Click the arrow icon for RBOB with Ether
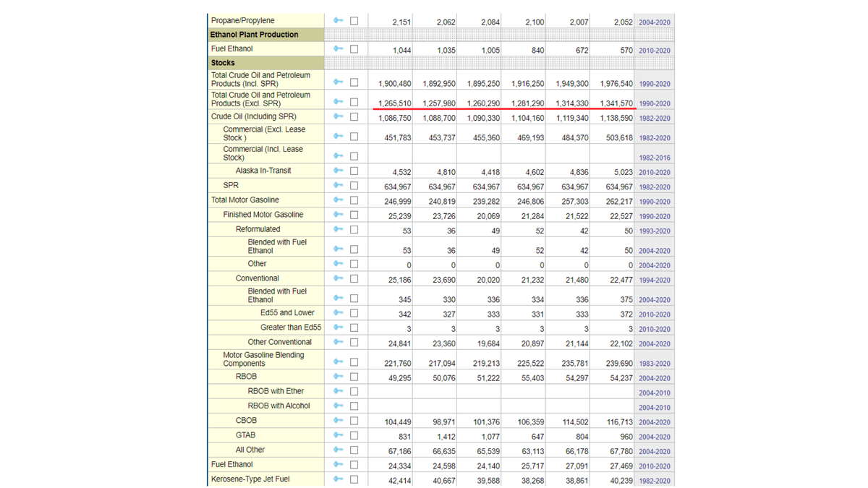 point(338,391)
